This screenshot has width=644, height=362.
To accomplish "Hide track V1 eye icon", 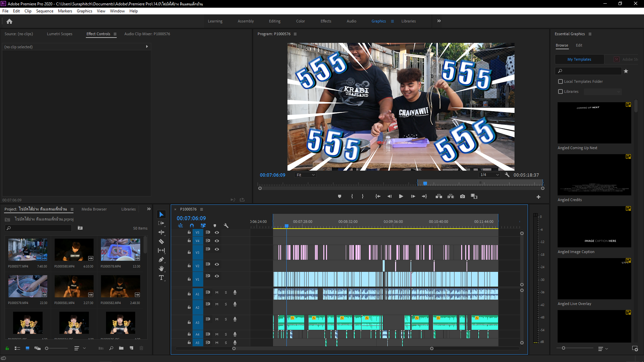I will tap(217, 276).
